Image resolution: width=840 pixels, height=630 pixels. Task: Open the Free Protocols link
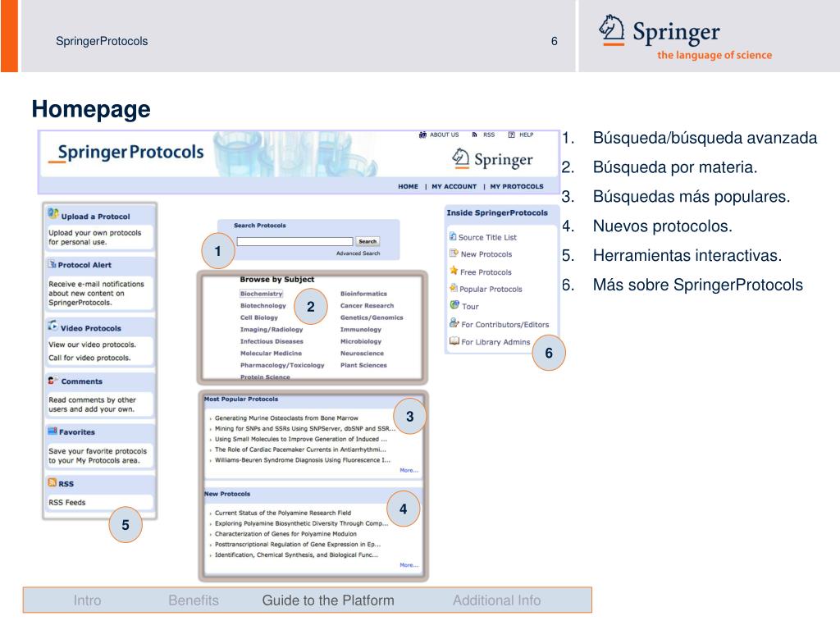click(x=486, y=272)
